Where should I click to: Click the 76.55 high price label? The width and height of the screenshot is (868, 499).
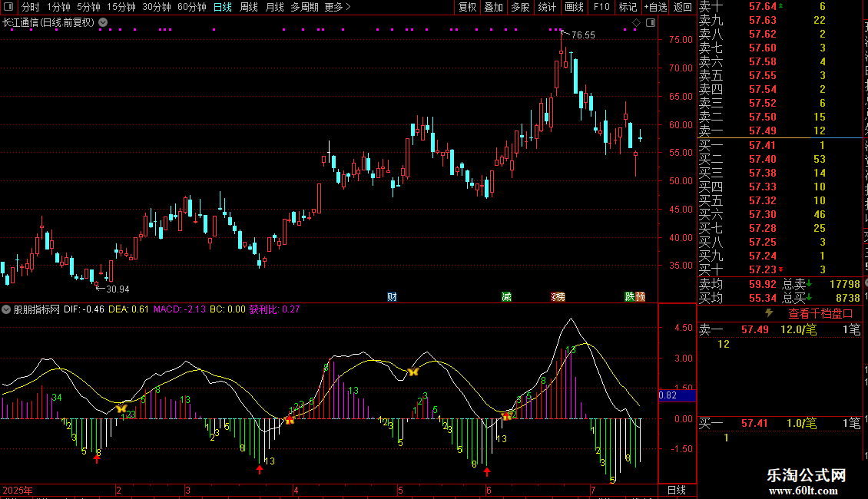point(583,35)
